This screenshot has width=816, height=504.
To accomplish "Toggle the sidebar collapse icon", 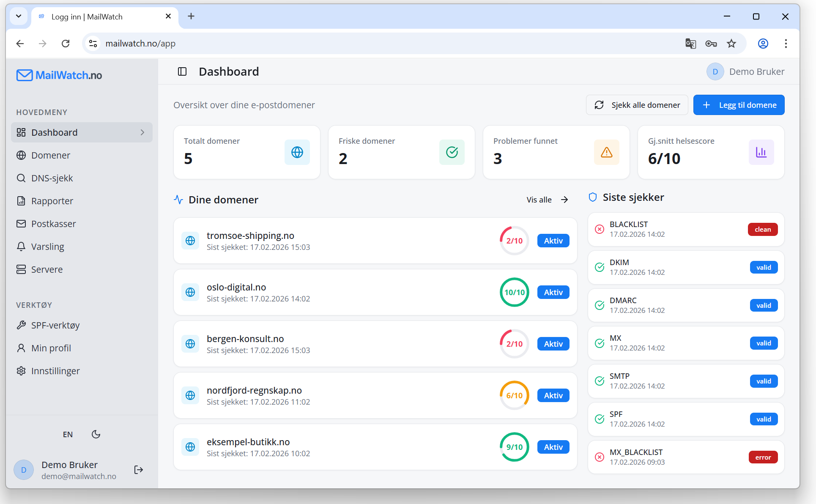I will pos(182,71).
